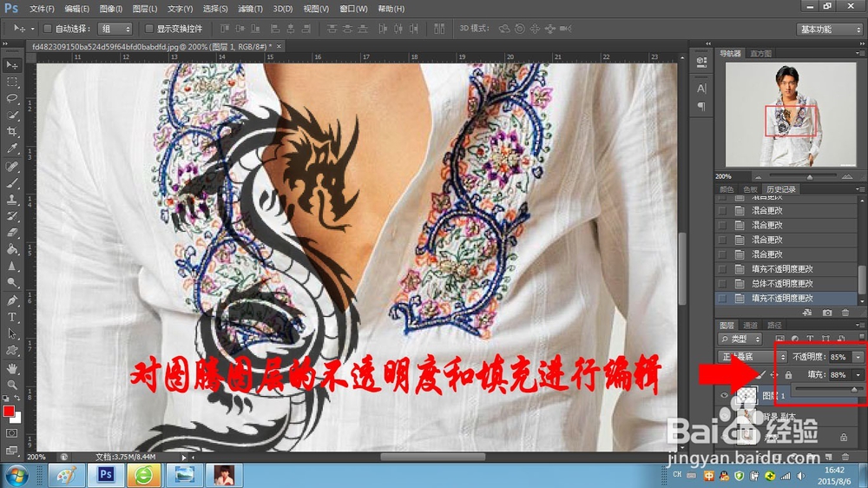Filter layers by adjustment layers icon
The image size is (868, 488).
(x=795, y=339)
